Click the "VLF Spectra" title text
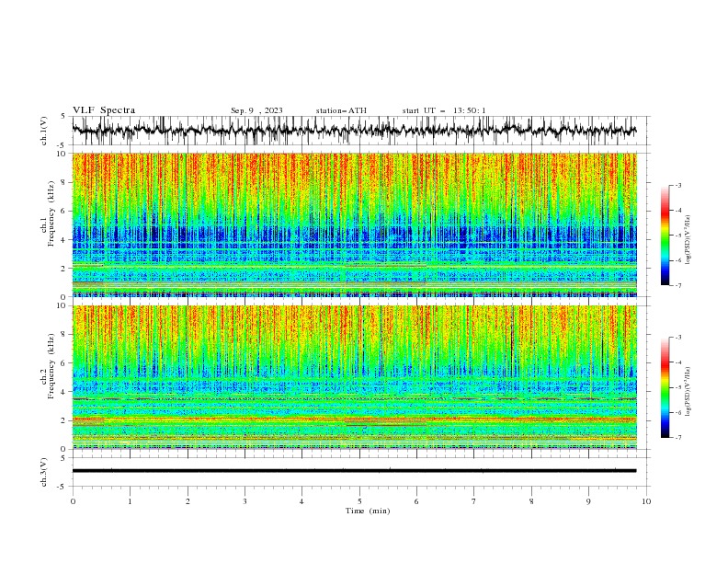The width and height of the screenshot is (728, 563). 104,110
